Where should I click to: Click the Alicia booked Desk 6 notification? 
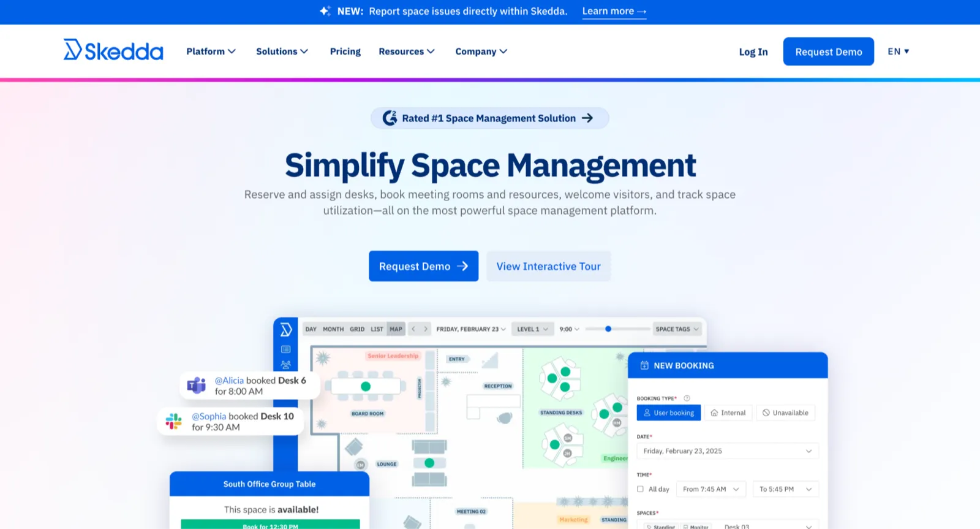tap(249, 386)
